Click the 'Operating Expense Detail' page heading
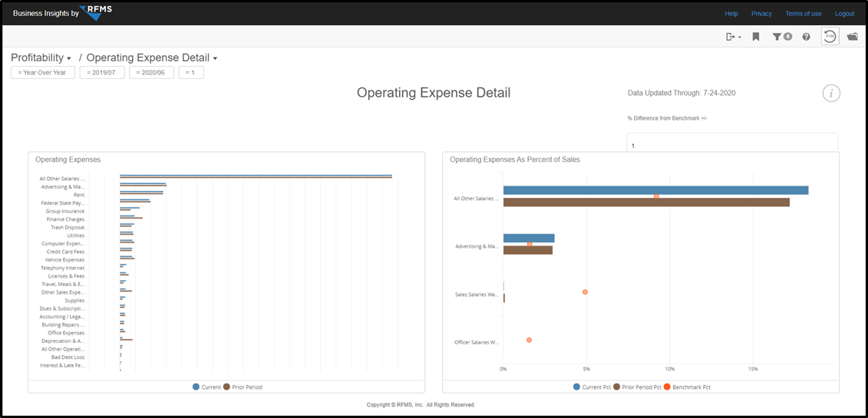This screenshot has width=868, height=418. pos(434,93)
